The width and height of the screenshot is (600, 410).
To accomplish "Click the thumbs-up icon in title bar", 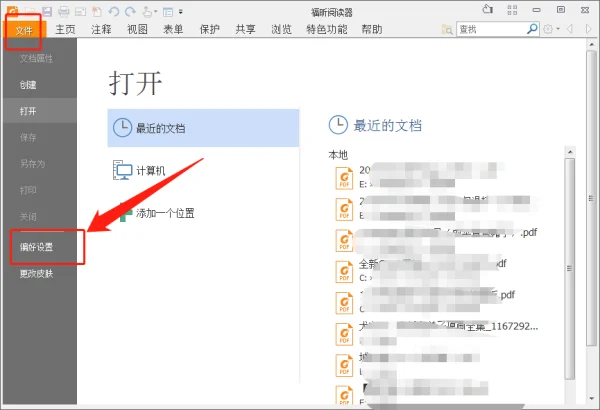I will pyautogui.click(x=488, y=9).
